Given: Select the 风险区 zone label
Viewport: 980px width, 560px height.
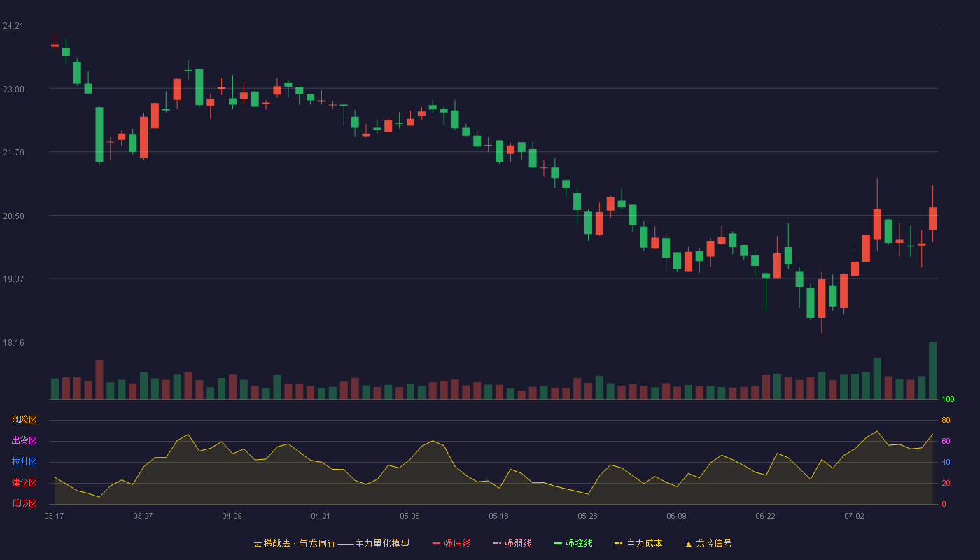Looking at the screenshot, I should (x=24, y=420).
